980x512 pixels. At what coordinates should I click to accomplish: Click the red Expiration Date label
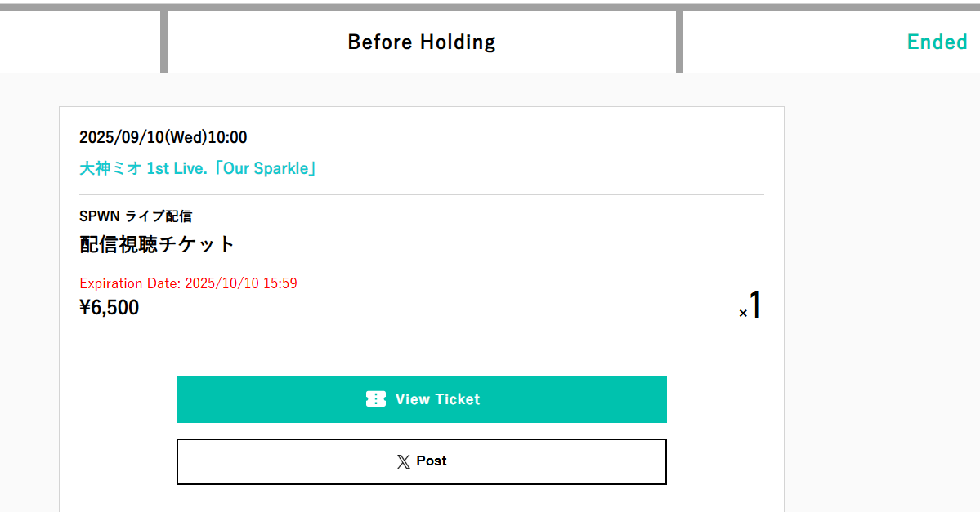coord(131,283)
